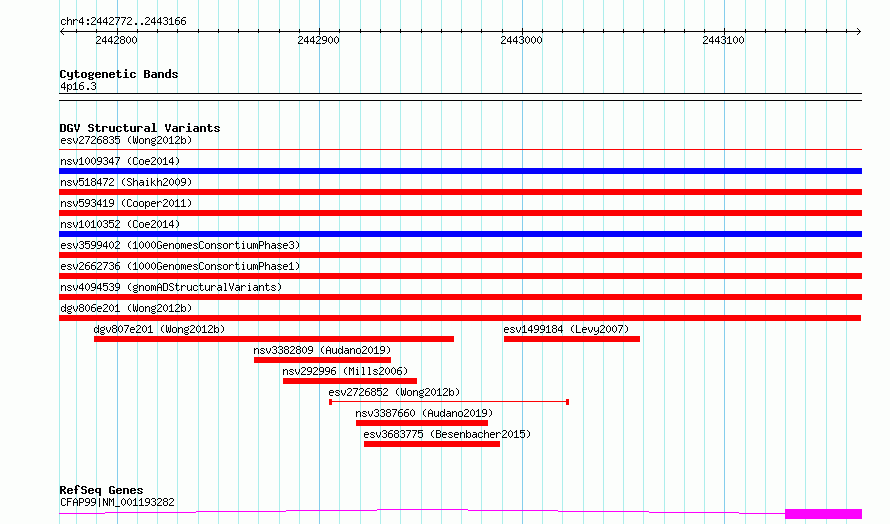Open nsv3382809 (Audano2019) label

tap(322, 350)
